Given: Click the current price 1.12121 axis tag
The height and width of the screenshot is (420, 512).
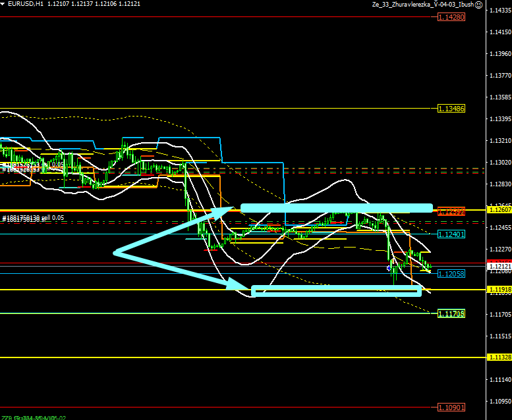Looking at the screenshot, I should [499, 267].
